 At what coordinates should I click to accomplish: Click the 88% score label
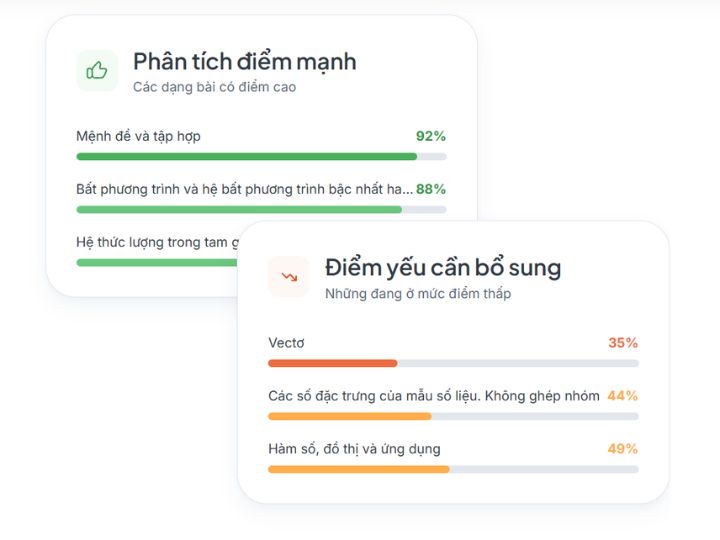(431, 189)
